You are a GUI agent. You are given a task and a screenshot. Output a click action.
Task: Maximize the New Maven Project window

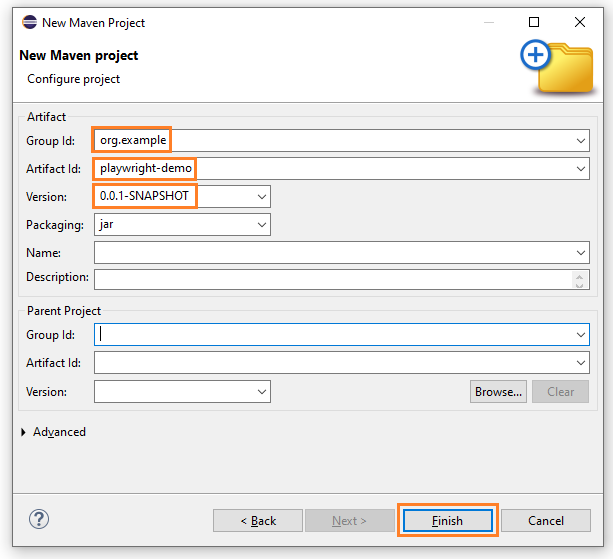pyautogui.click(x=534, y=22)
